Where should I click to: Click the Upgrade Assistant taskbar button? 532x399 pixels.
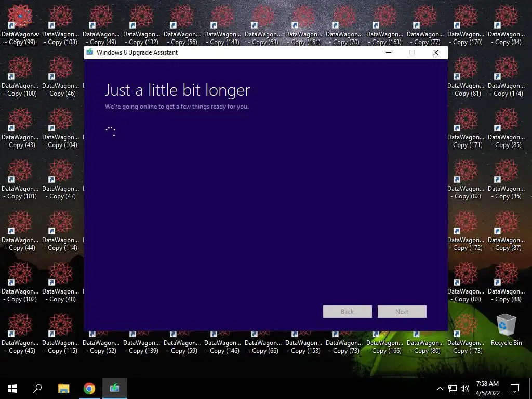(x=115, y=389)
